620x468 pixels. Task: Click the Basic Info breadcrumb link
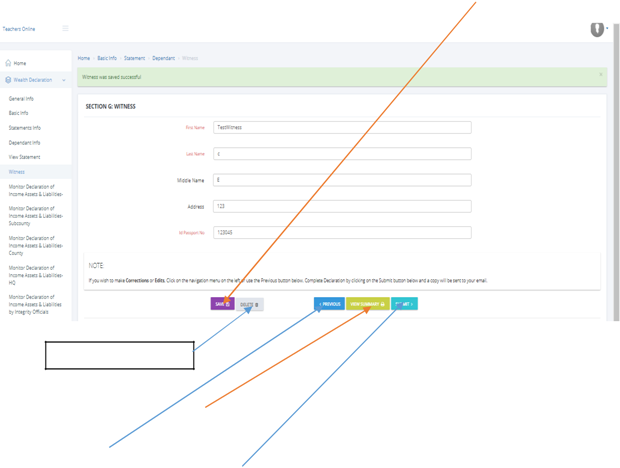pyautogui.click(x=107, y=58)
